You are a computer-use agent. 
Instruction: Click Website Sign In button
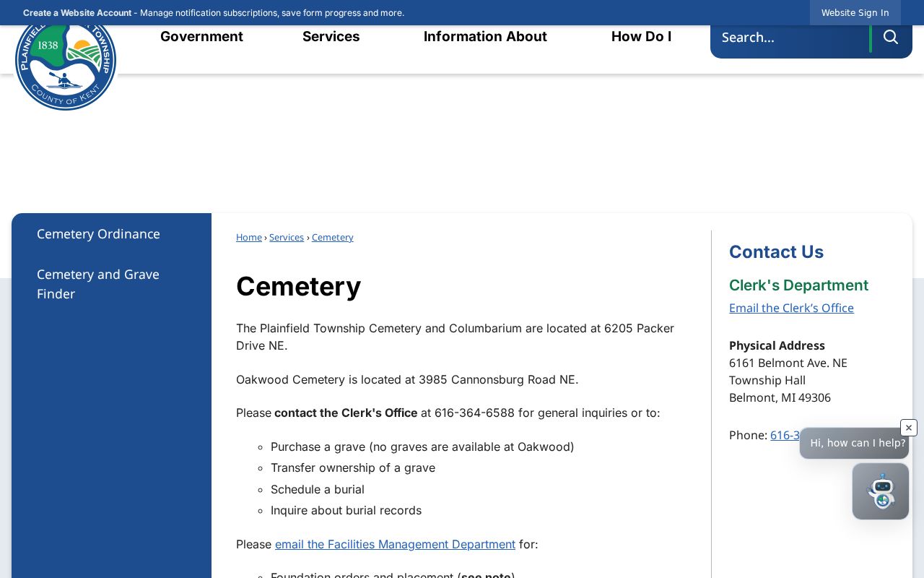855,13
